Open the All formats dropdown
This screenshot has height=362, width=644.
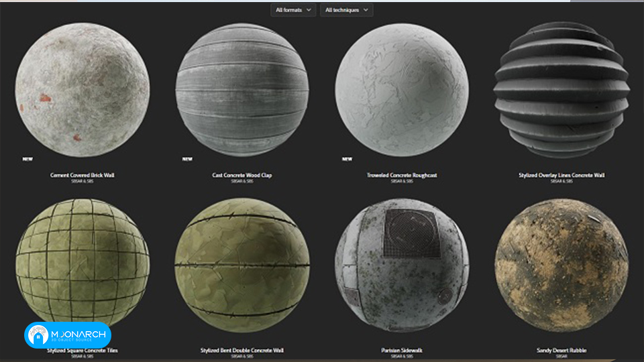coord(293,10)
